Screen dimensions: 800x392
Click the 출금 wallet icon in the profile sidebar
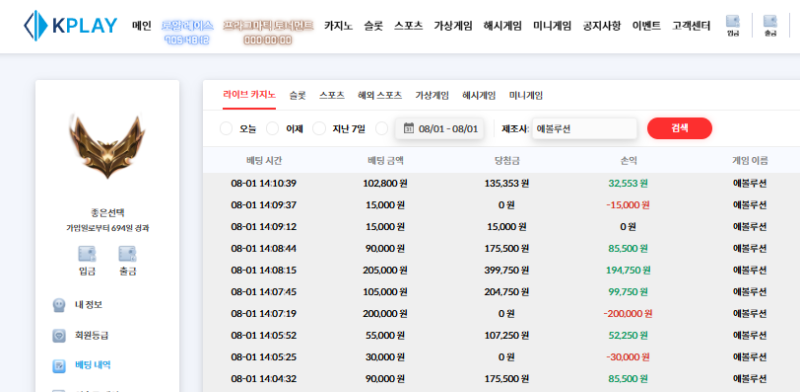click(128, 254)
